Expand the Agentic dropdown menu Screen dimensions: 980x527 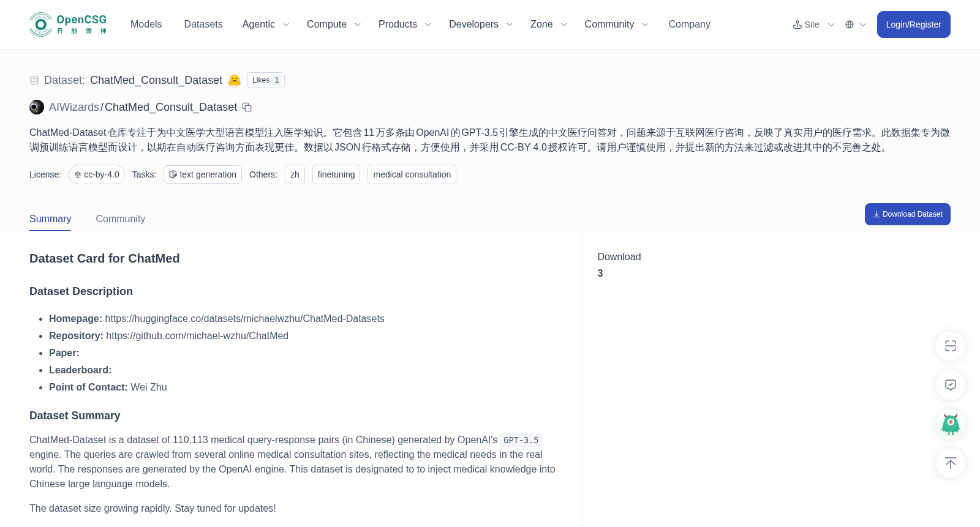coord(266,24)
